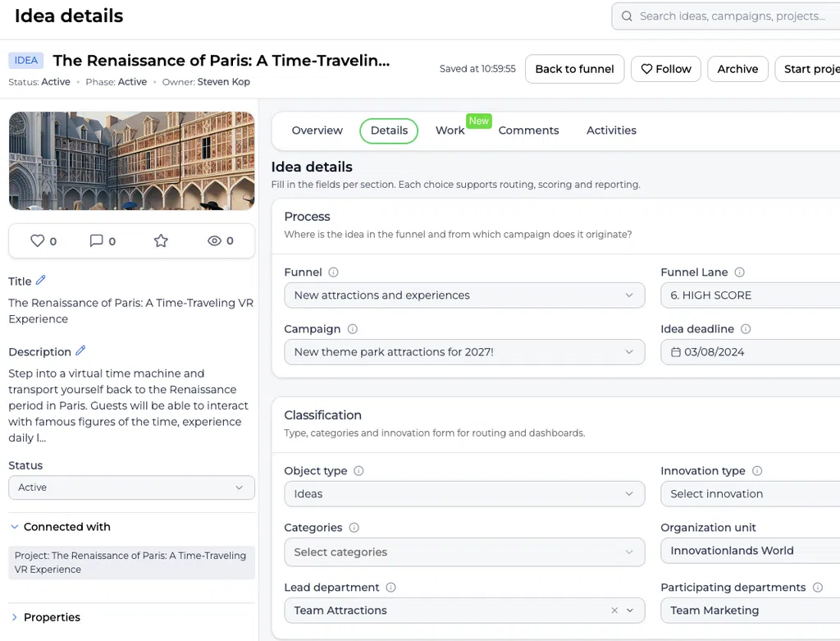The height and width of the screenshot is (641, 840).
Task: Switch to the Overview tab
Action: [317, 130]
